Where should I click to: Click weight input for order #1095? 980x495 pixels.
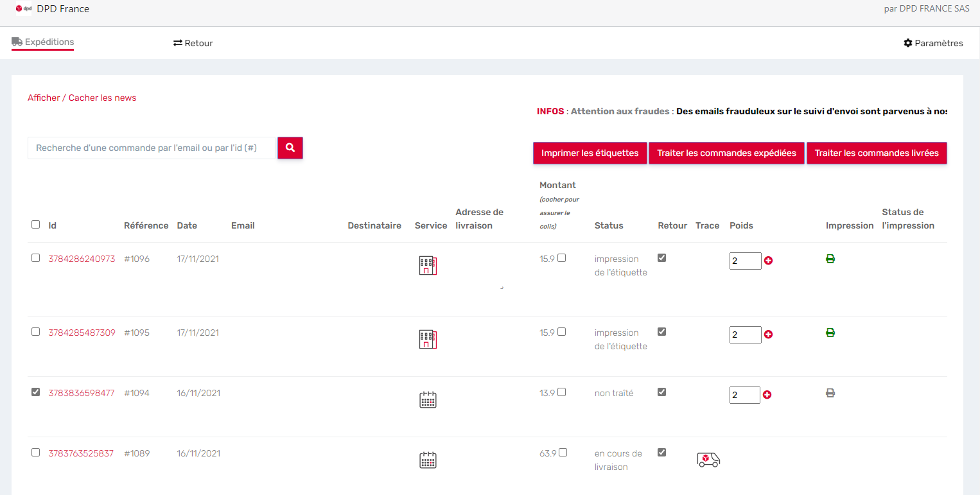[x=745, y=334]
